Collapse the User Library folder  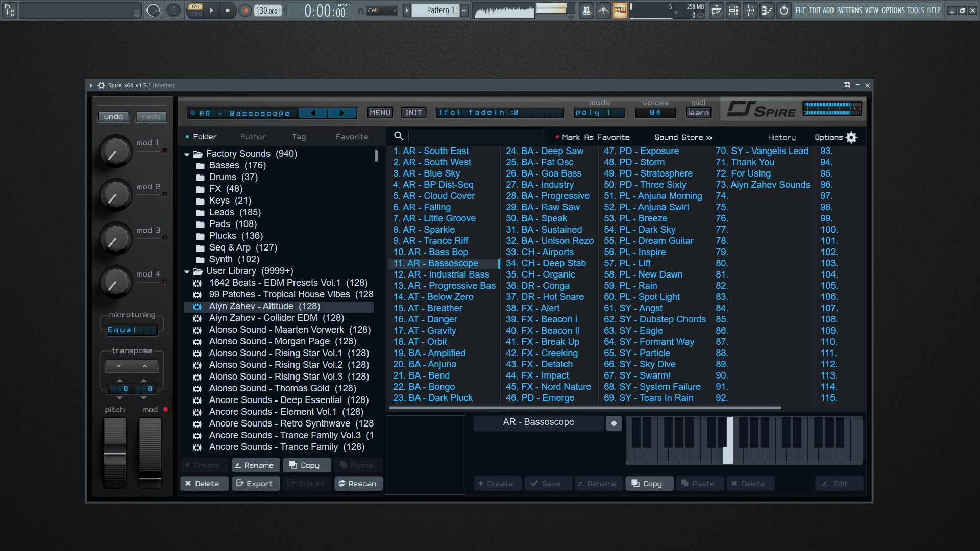point(187,271)
